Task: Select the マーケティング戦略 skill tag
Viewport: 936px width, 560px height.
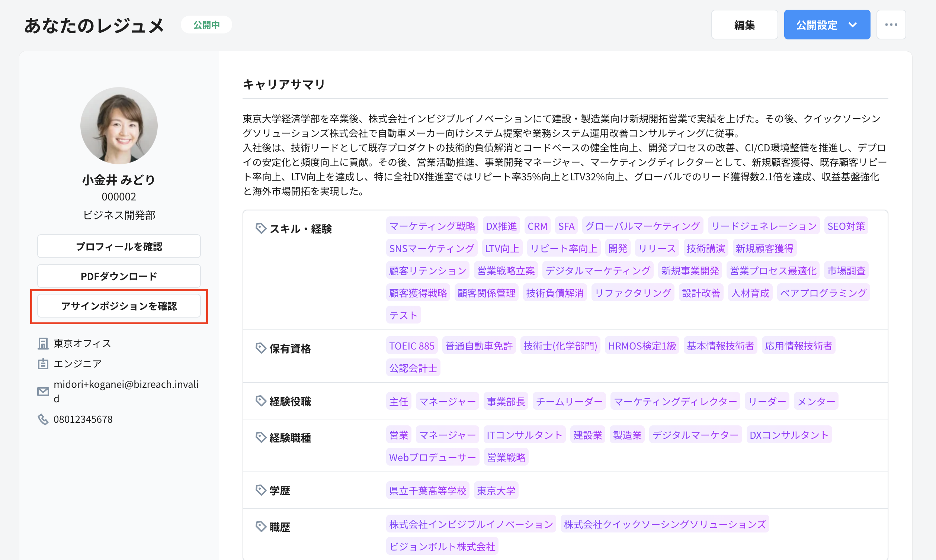Action: pos(432,226)
